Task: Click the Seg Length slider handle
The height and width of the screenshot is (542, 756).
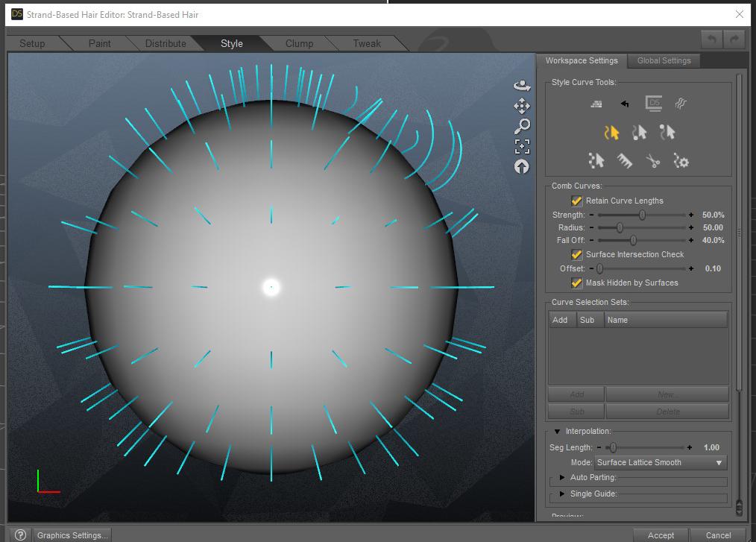Action: (613, 447)
